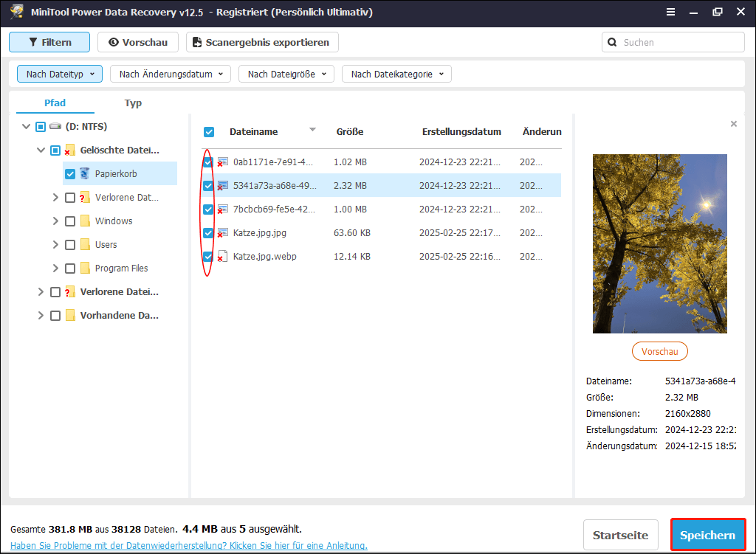Check the Users folder checkbox
The height and width of the screenshot is (554, 756).
pyautogui.click(x=70, y=245)
